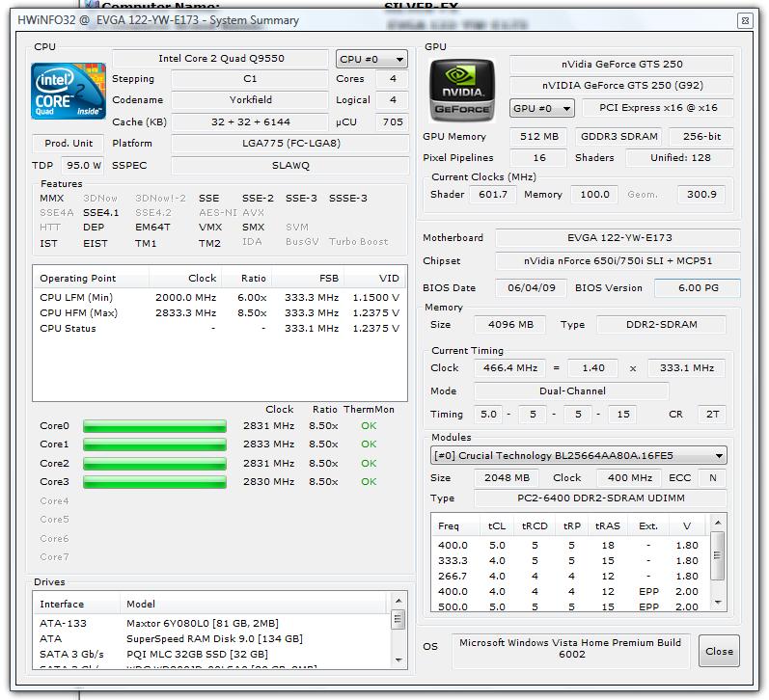The height and width of the screenshot is (700, 769).
Task: Select the CPU LFM (Min) row
Action: click(x=219, y=298)
